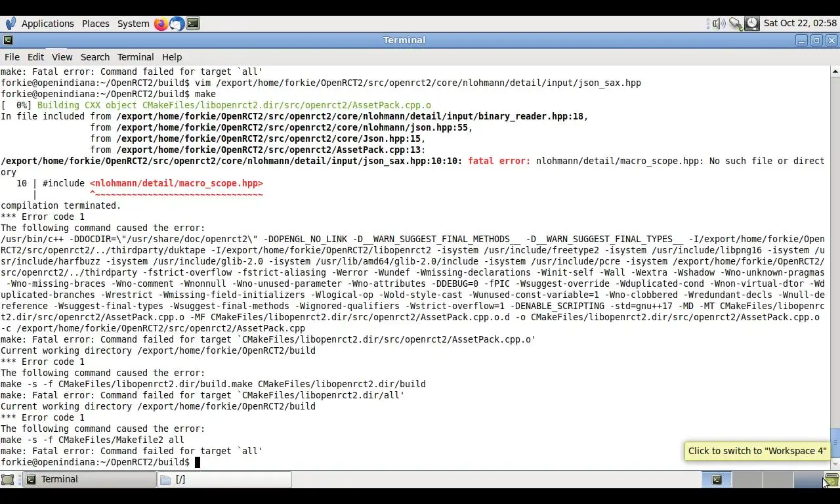The image size is (840, 504).
Task: Click the show desktop icon in bottom panel
Action: pyautogui.click(x=8, y=480)
